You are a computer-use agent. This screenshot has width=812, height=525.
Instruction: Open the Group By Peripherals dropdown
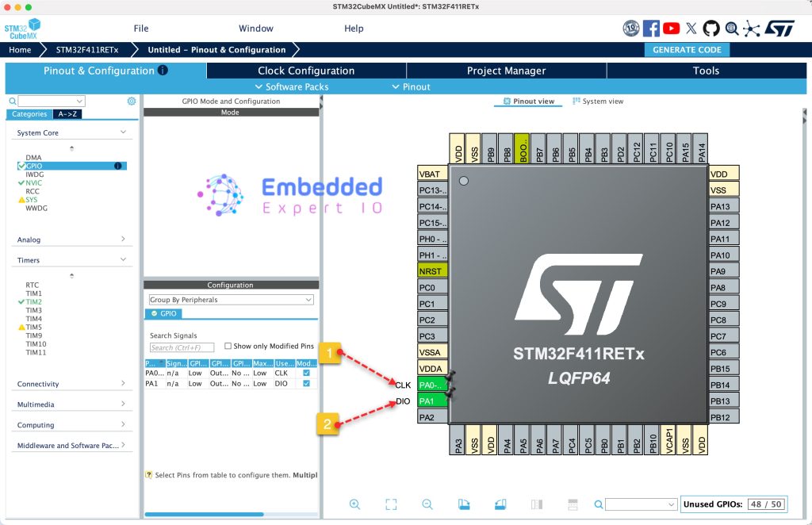231,300
